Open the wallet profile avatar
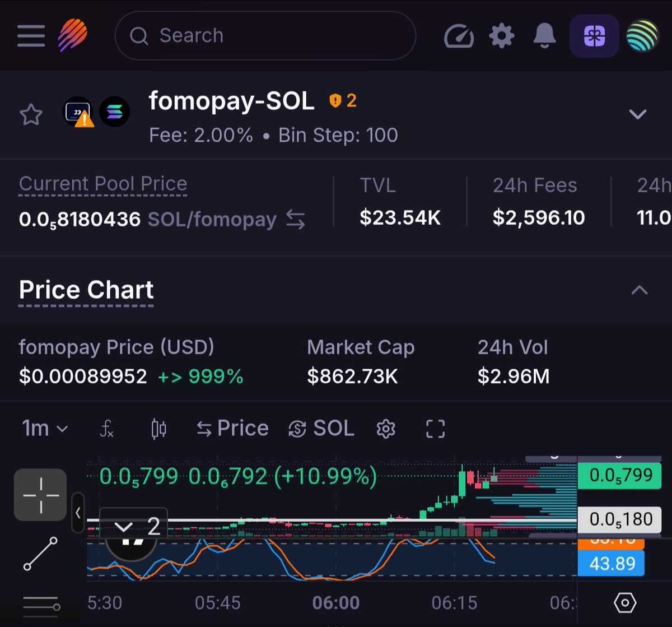Image resolution: width=672 pixels, height=627 pixels. pyautogui.click(x=642, y=36)
